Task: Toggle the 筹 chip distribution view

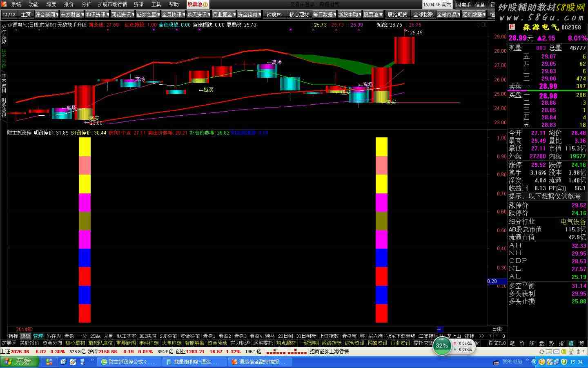Action: click(581, 343)
